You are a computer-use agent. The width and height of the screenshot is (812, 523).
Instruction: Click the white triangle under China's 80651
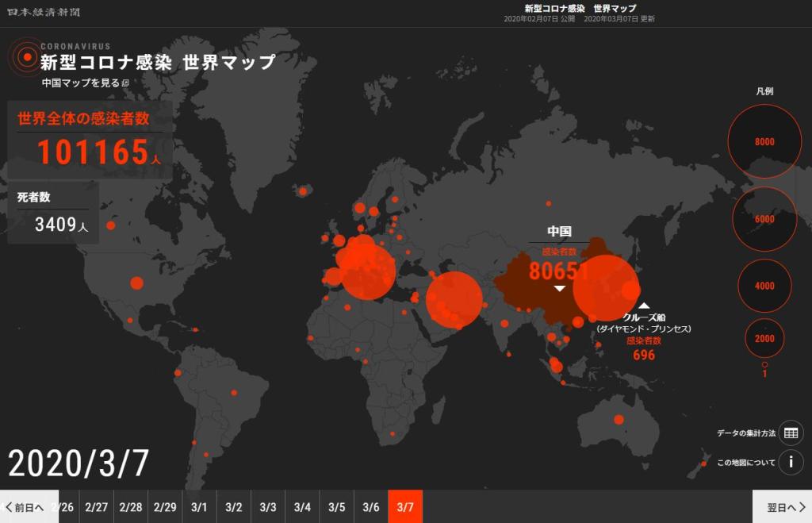coord(559,289)
